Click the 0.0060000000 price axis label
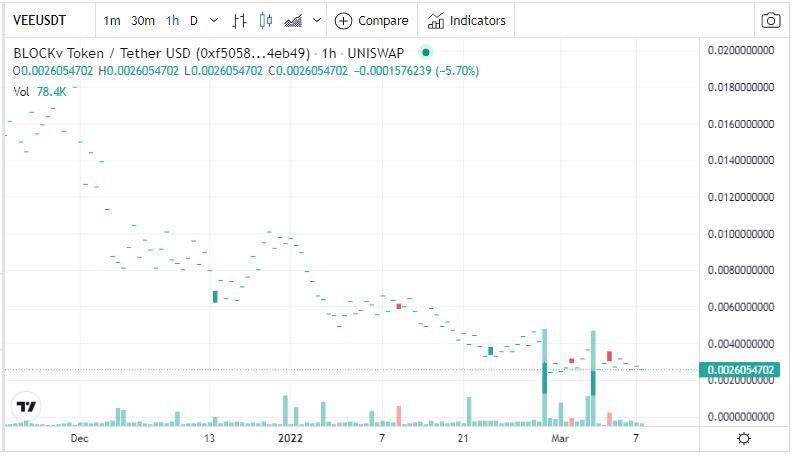The image size is (793, 459). click(741, 307)
